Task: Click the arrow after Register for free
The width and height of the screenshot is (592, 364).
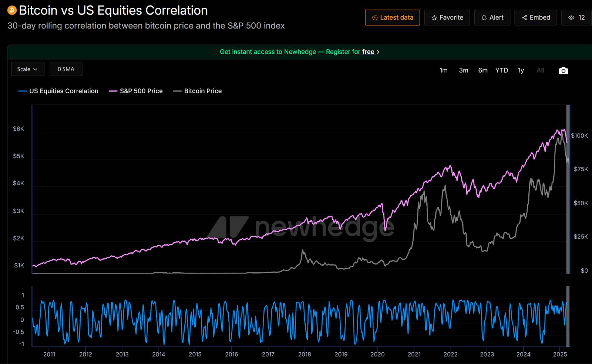Action: [378, 52]
